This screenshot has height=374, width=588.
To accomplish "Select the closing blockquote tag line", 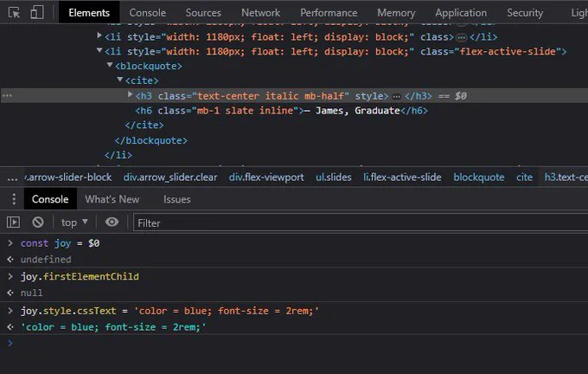I will [150, 140].
